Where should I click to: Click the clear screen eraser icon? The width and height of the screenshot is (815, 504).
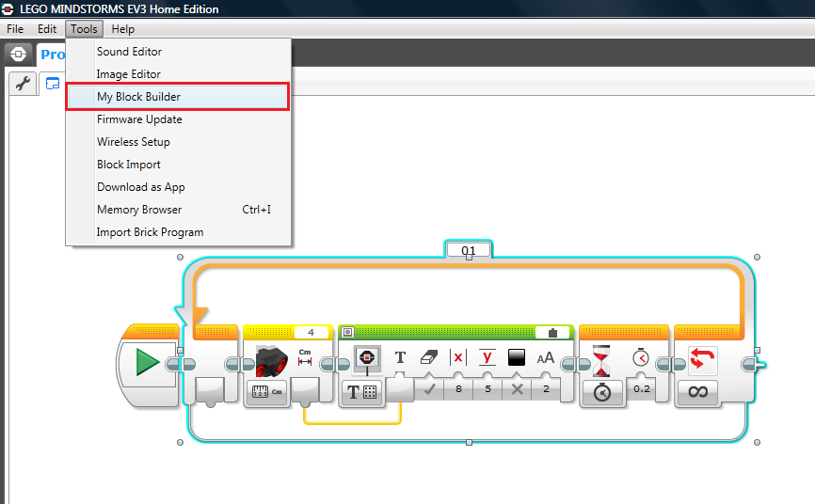click(429, 357)
